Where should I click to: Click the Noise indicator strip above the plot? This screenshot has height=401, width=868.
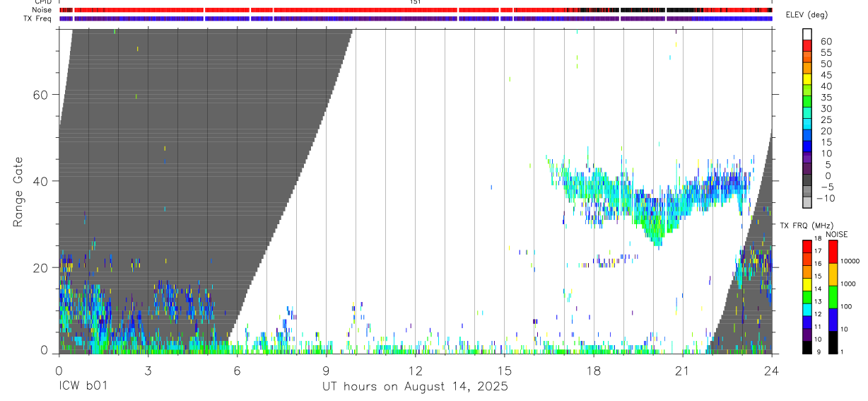click(x=416, y=10)
